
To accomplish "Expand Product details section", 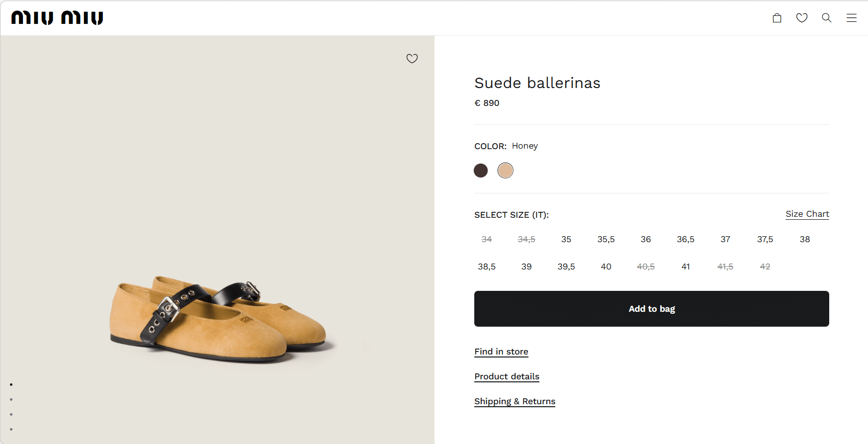I will (x=507, y=376).
